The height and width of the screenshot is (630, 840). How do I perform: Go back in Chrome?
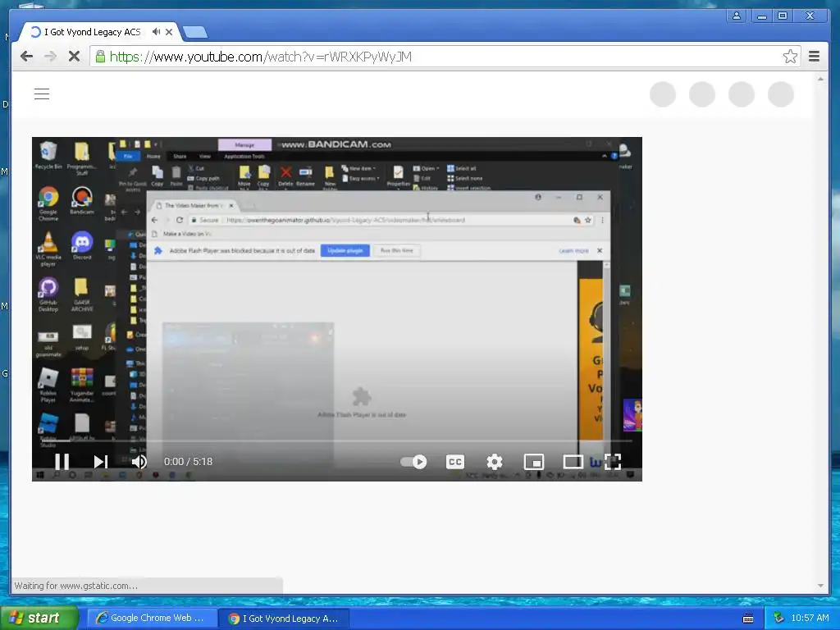(x=26, y=57)
